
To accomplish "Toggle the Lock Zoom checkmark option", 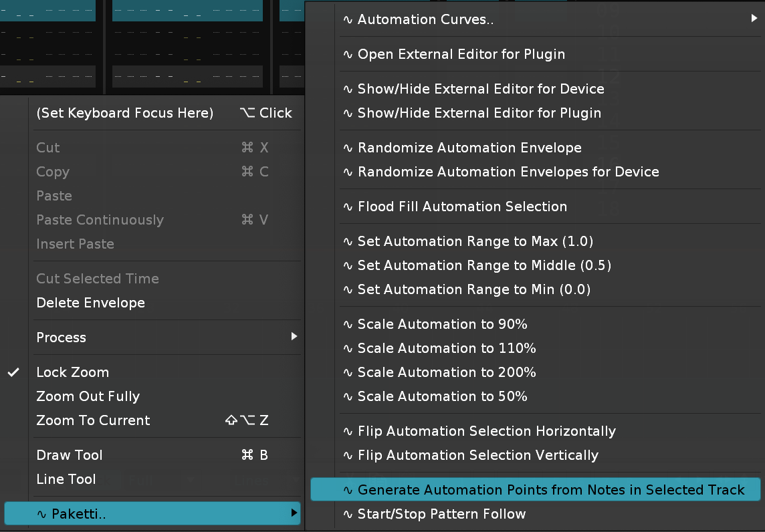I will [x=72, y=372].
